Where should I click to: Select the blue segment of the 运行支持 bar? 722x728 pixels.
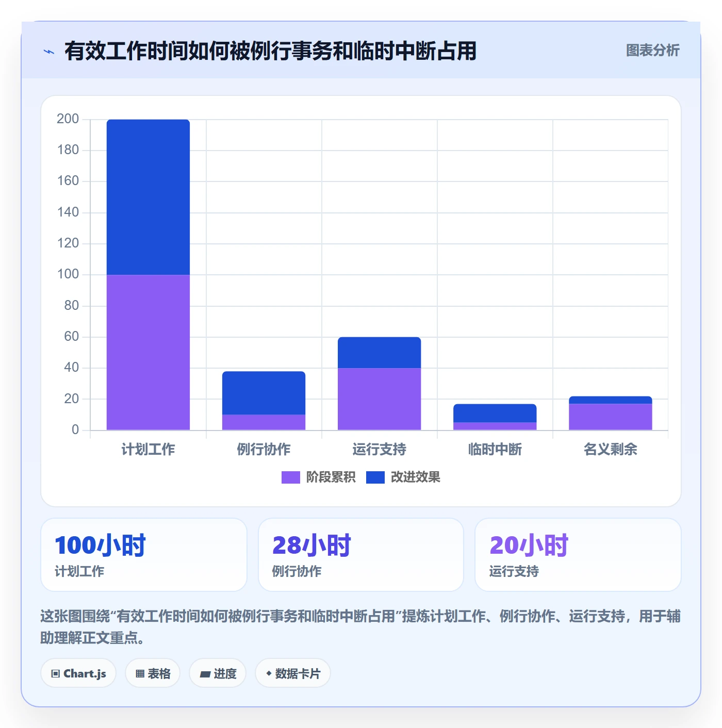(x=380, y=353)
